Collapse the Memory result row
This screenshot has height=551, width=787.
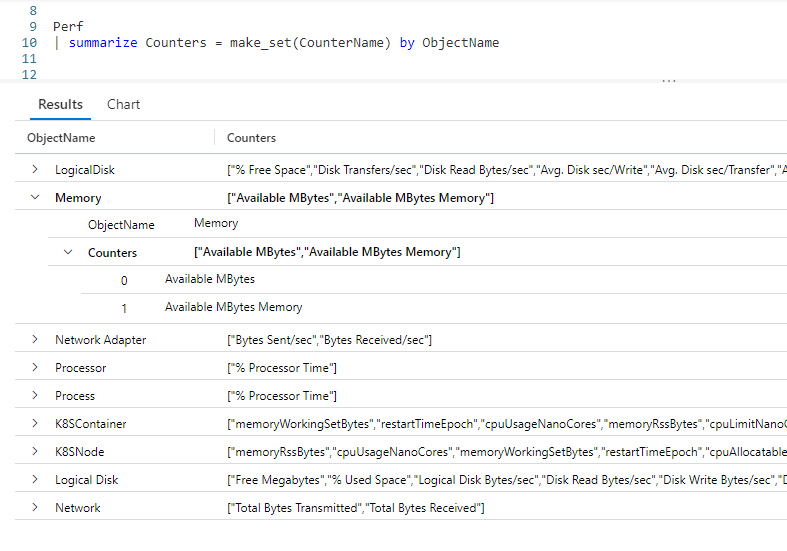coord(35,198)
